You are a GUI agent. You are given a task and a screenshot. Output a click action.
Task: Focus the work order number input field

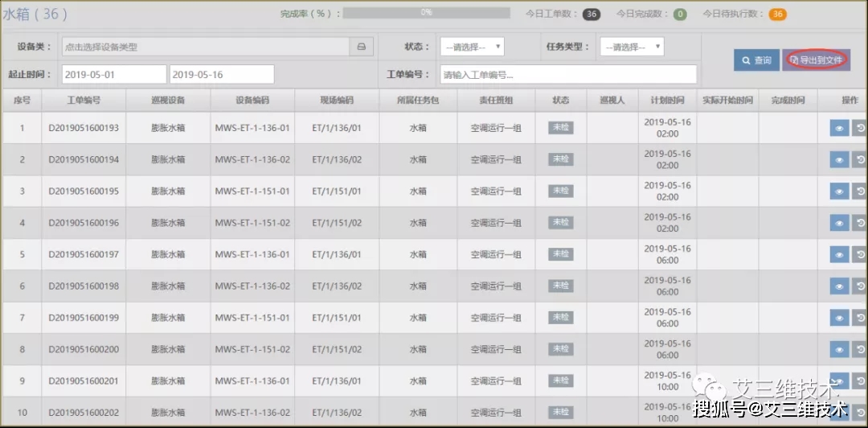point(567,75)
